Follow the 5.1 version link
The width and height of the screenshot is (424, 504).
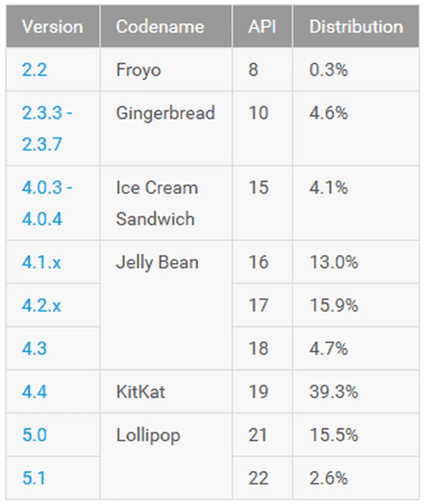point(34,478)
